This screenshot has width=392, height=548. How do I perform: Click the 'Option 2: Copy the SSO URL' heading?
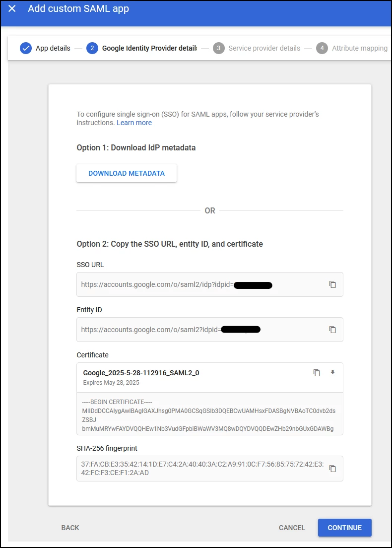(170, 244)
